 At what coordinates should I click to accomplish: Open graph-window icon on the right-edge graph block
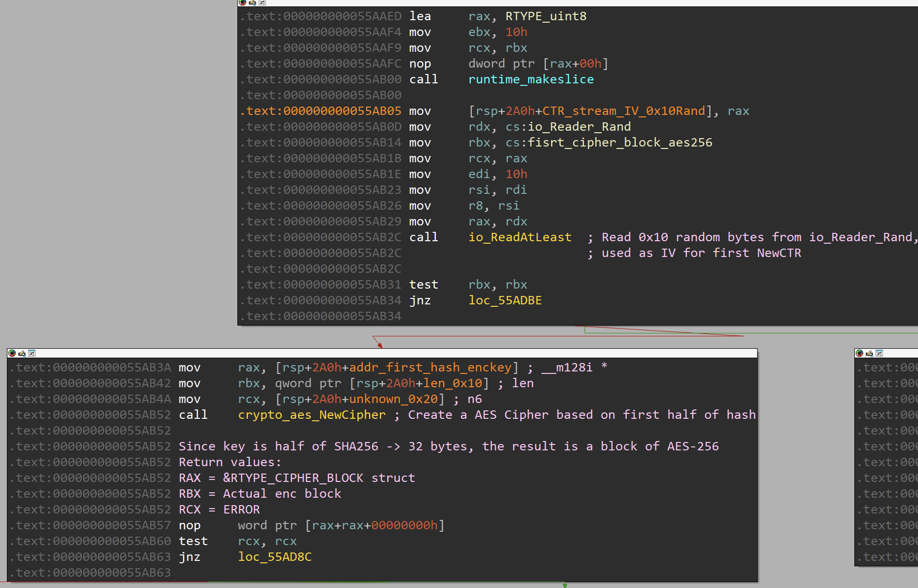(x=879, y=353)
